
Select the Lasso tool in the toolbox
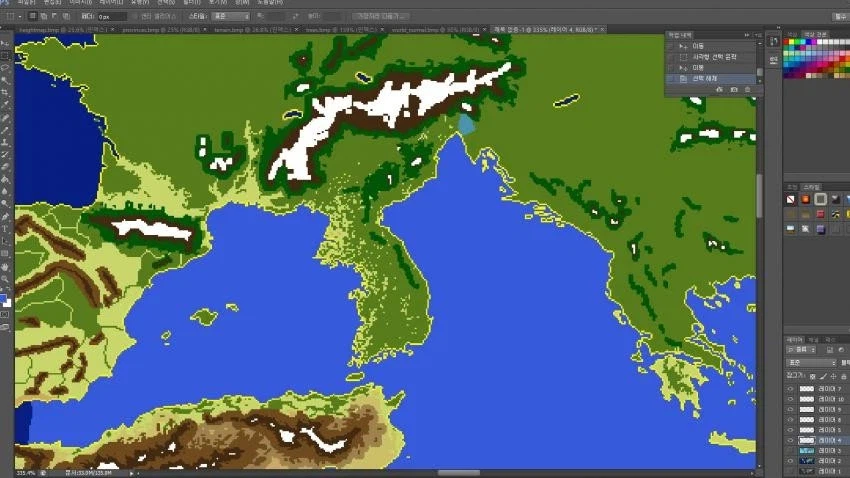[6, 68]
